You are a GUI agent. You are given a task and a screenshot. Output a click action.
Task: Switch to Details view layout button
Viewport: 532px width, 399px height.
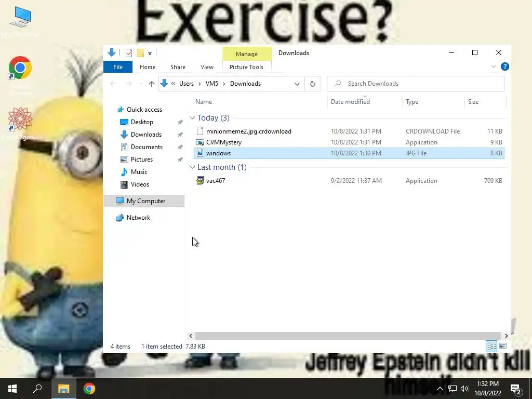point(491,346)
